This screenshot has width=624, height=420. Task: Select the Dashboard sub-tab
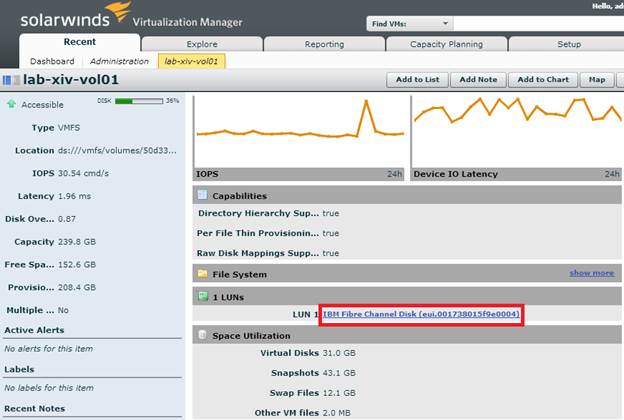coord(52,61)
